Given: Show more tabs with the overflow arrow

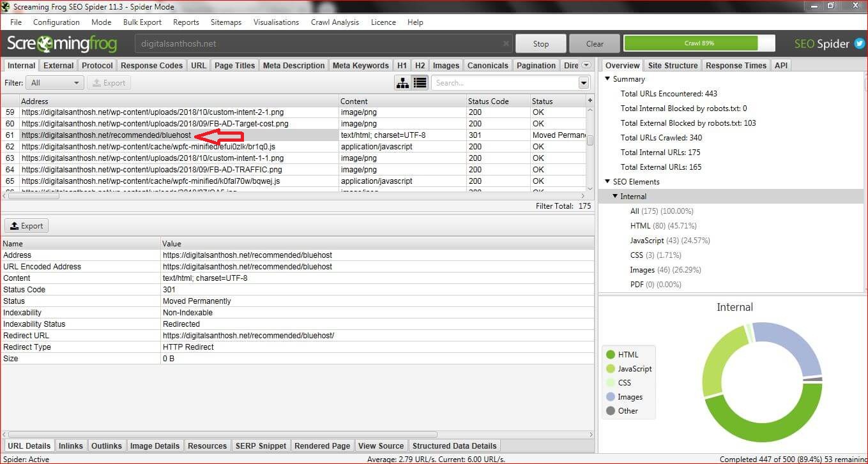Looking at the screenshot, I should (586, 65).
